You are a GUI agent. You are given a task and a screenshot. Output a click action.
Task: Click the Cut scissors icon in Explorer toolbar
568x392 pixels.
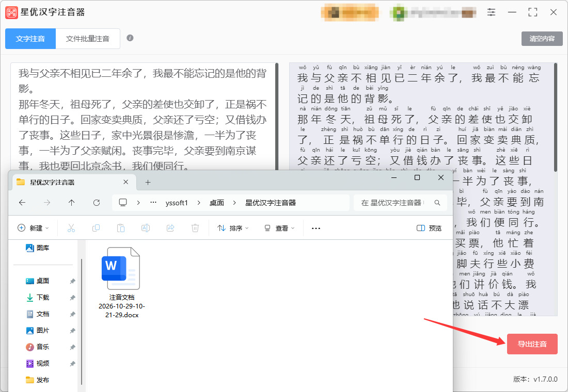click(71, 228)
